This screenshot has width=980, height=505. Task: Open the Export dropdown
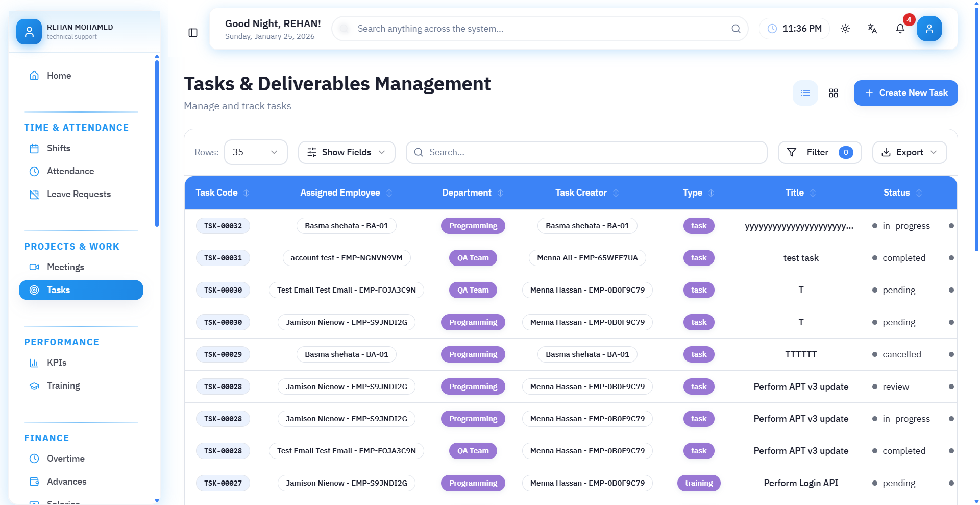[910, 152]
